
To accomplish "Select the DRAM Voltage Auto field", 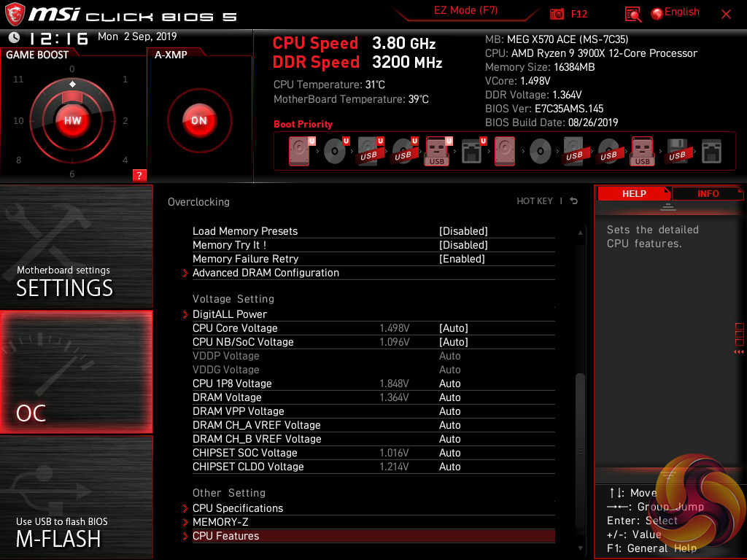I will click(449, 397).
